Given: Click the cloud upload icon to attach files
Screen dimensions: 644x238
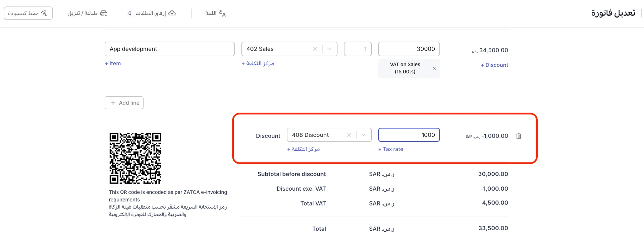Looking at the screenshot, I should (x=172, y=13).
